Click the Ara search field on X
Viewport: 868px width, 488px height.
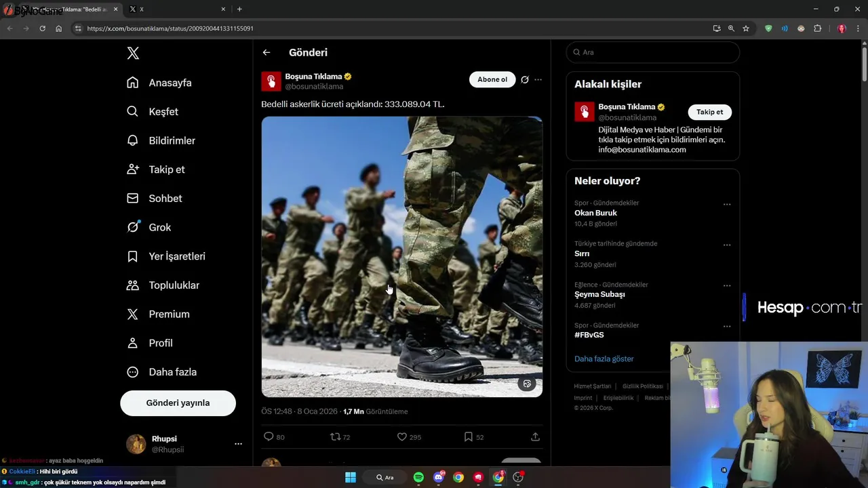point(652,52)
